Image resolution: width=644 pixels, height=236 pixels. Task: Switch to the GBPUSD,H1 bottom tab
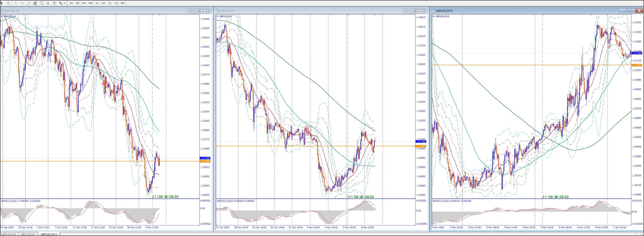[28, 234]
